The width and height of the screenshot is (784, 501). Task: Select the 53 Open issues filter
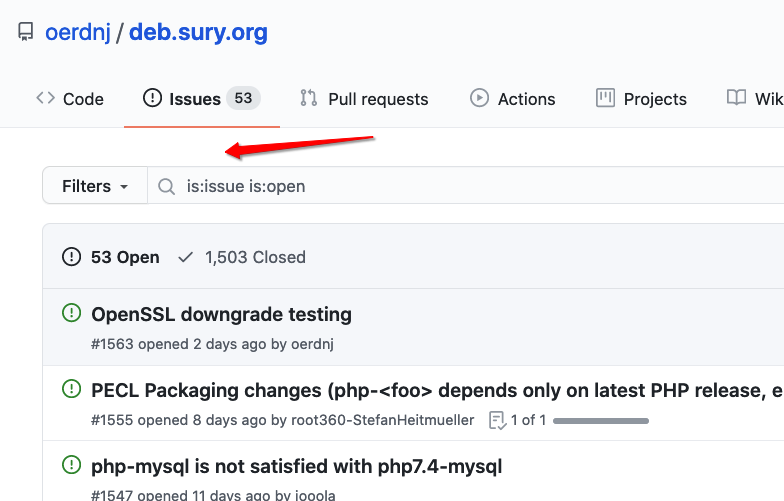coord(110,258)
